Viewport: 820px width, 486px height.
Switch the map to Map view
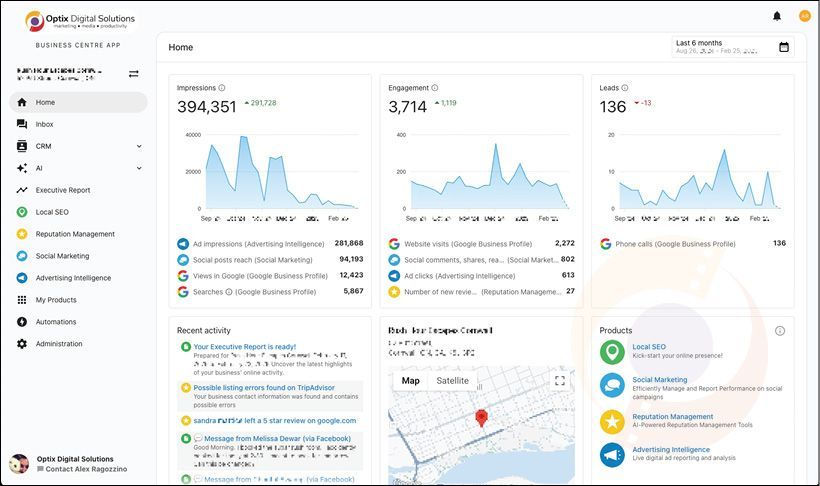click(411, 381)
